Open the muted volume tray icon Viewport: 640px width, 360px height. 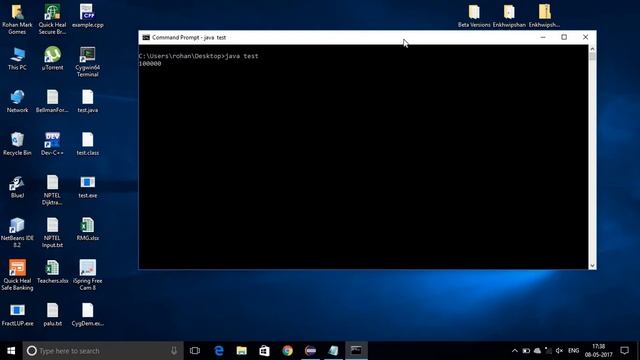click(x=559, y=351)
